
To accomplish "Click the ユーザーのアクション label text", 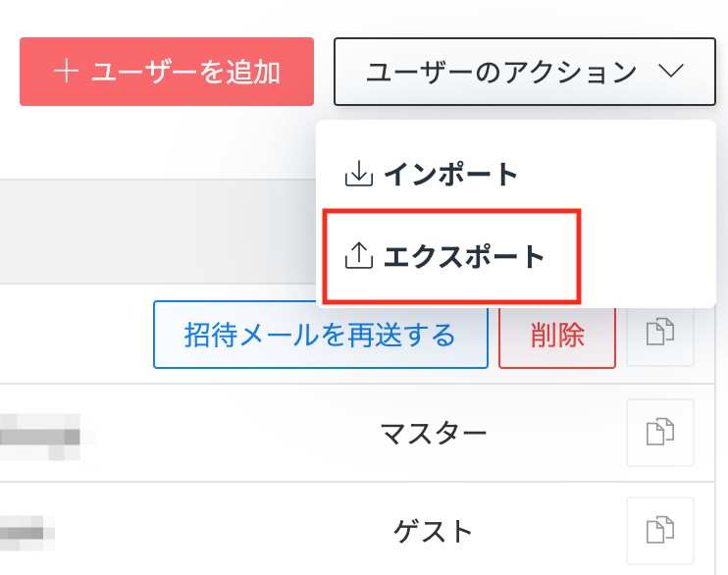I will [x=501, y=72].
